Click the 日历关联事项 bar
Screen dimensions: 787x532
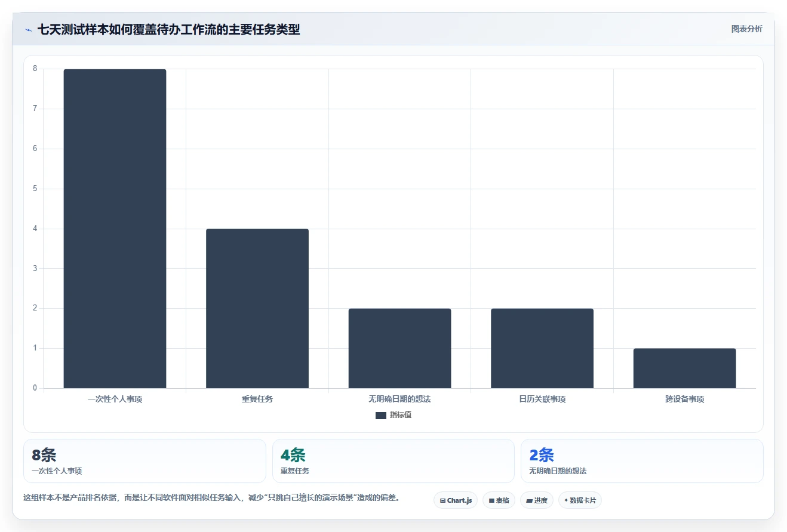(x=542, y=348)
